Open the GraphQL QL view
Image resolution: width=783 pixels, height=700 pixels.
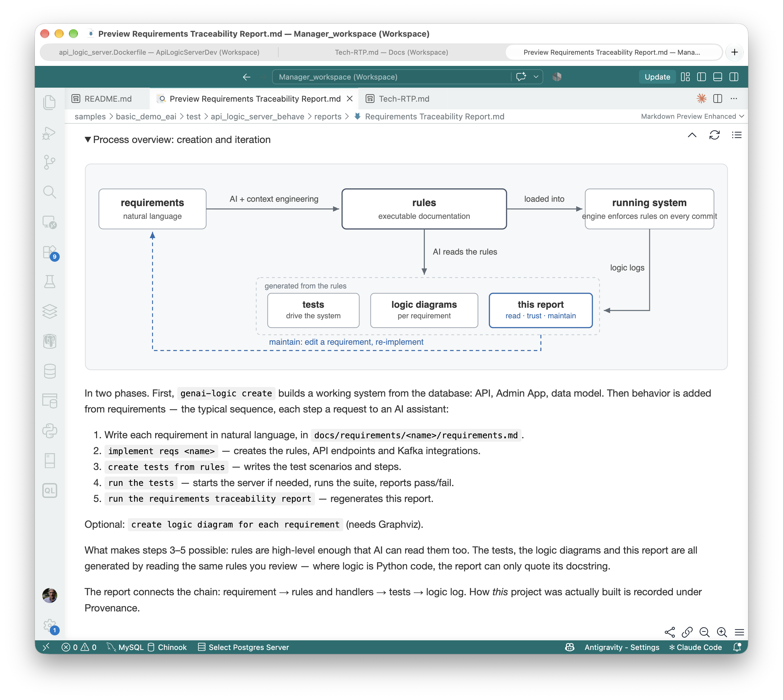click(x=49, y=490)
